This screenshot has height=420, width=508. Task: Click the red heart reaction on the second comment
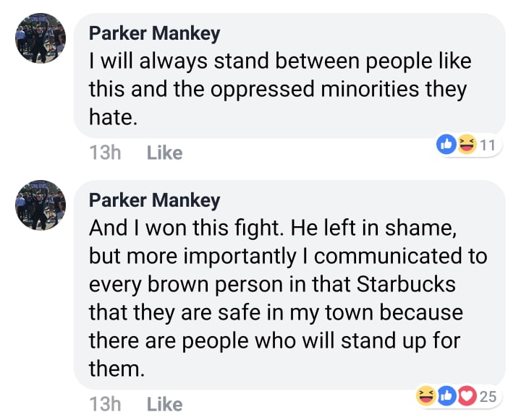pos(465,395)
